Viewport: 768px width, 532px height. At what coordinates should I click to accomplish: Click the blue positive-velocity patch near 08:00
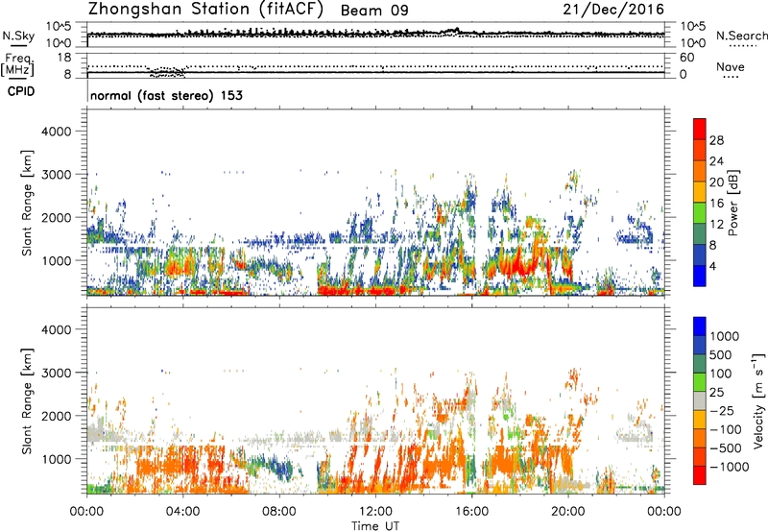pyautogui.click(x=282, y=470)
